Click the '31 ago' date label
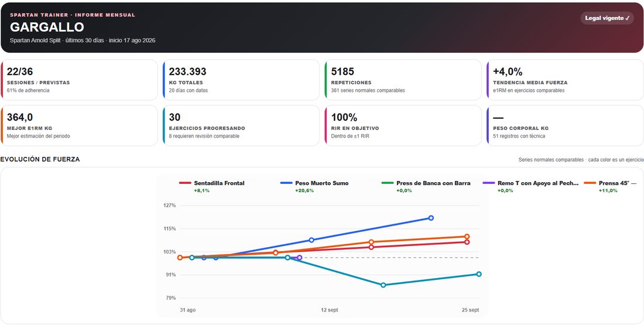The width and height of the screenshot is (644, 325). [188, 310]
